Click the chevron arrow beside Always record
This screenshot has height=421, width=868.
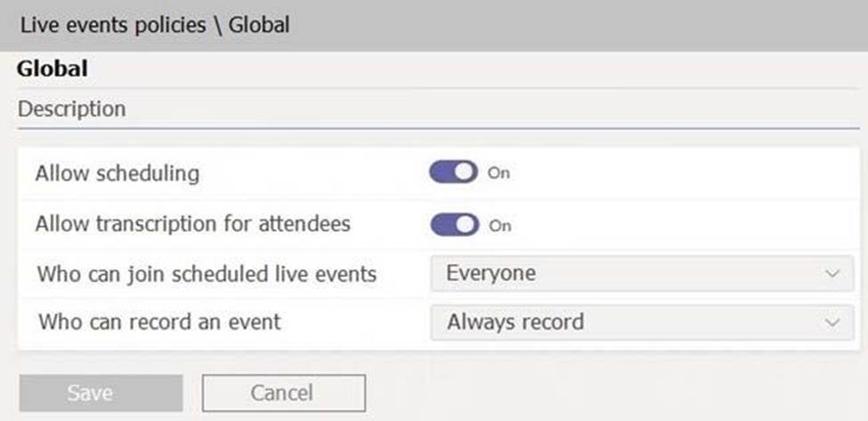coord(832,321)
